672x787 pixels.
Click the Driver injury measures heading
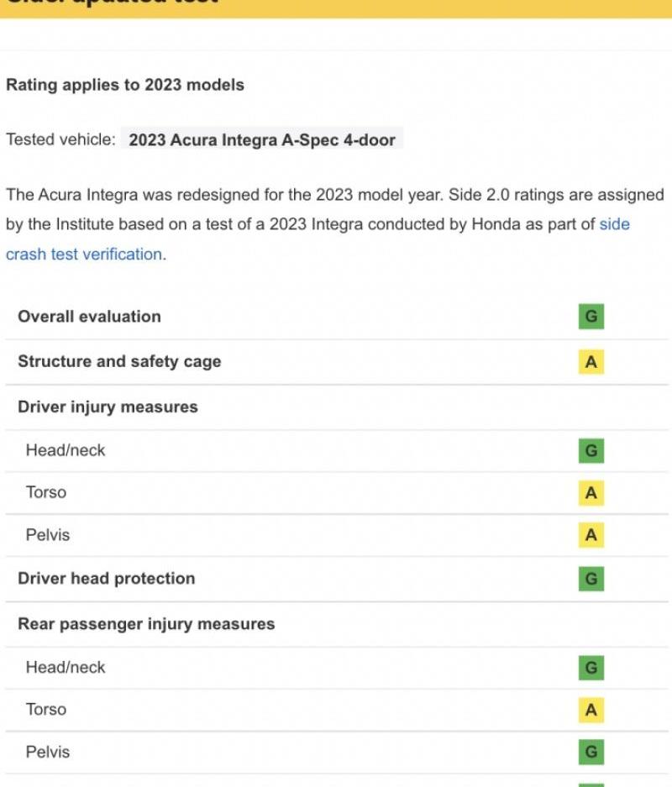tap(108, 407)
